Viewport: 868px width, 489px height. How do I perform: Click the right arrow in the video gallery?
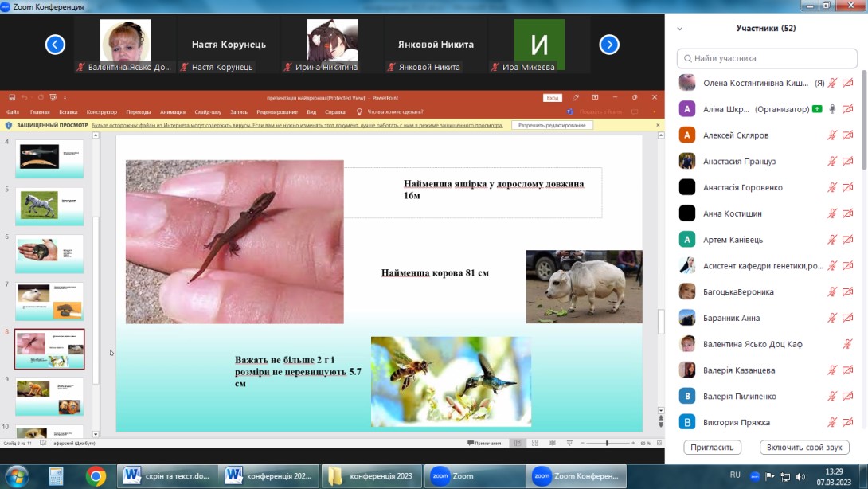click(609, 45)
